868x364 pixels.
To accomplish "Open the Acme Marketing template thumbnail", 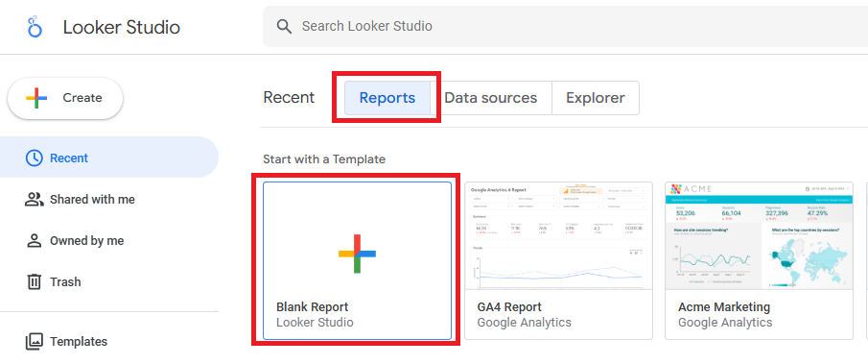I will pyautogui.click(x=759, y=235).
